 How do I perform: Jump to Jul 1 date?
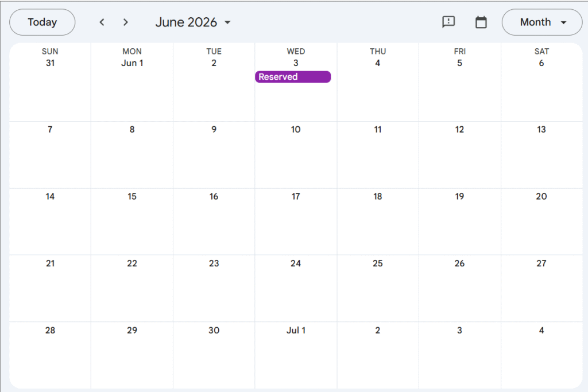(x=296, y=331)
